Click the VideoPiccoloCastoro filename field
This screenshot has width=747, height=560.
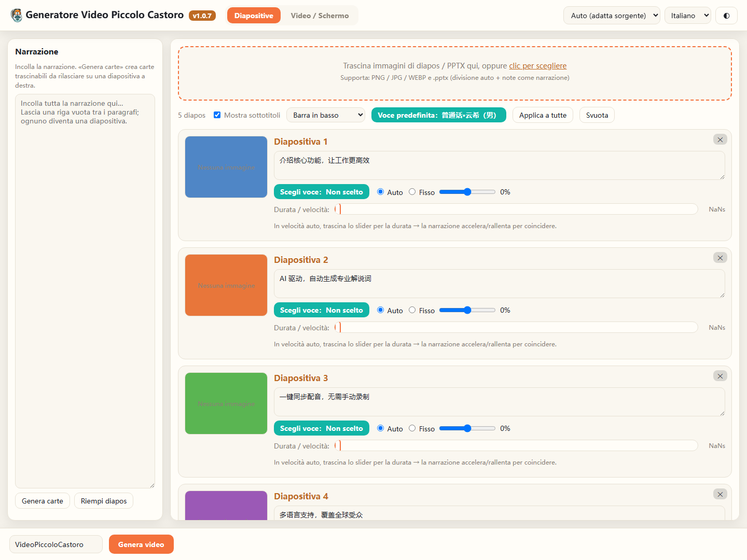(56, 544)
